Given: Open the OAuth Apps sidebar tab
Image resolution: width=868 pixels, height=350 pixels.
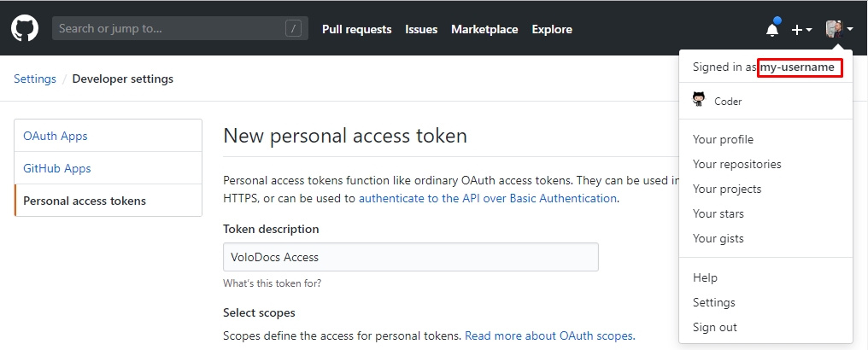Looking at the screenshot, I should click(x=56, y=136).
